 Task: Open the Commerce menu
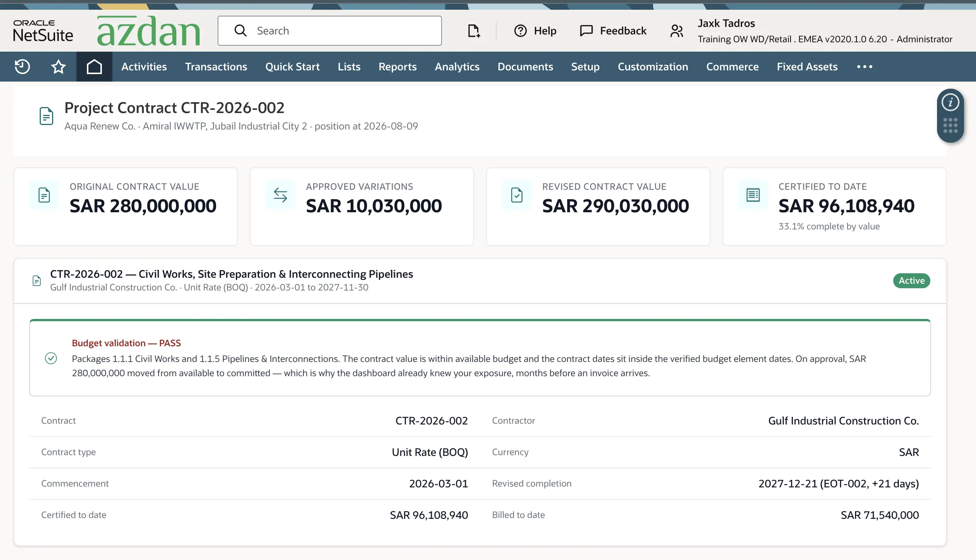tap(732, 67)
